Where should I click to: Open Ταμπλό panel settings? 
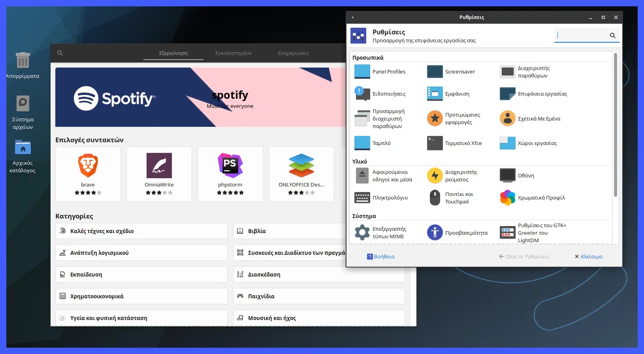[x=373, y=143]
